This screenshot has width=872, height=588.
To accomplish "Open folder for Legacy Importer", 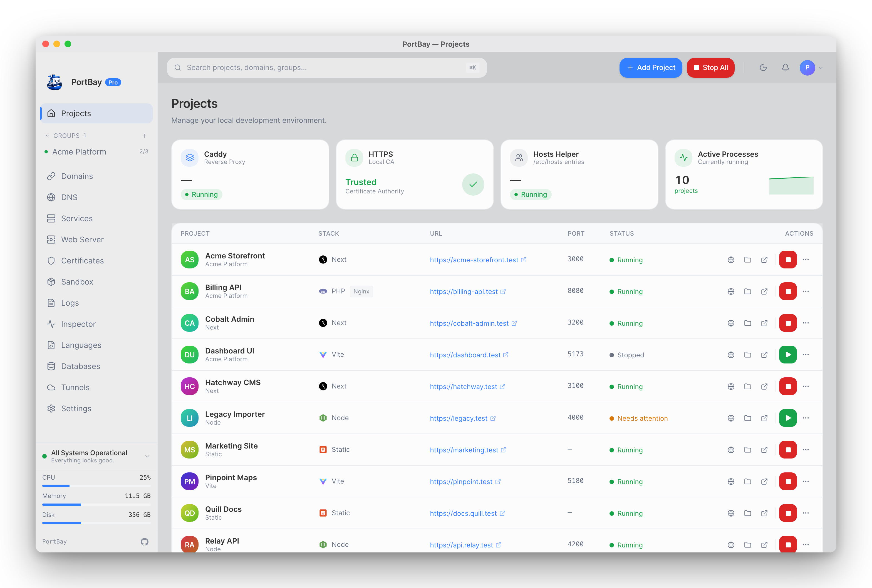I will [747, 418].
